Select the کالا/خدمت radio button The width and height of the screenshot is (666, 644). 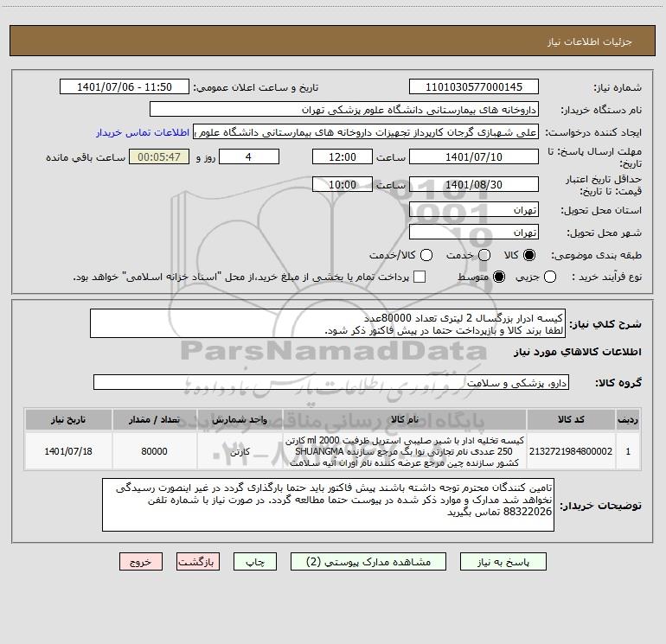pos(426,255)
